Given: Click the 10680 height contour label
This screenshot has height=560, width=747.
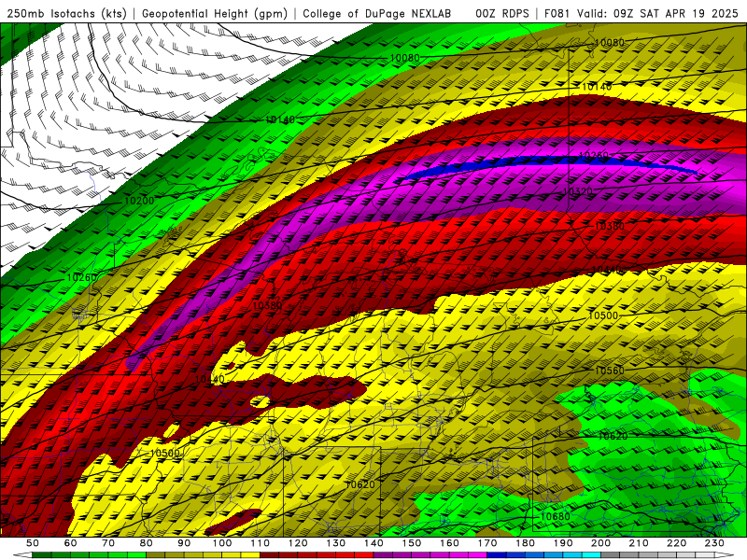Looking at the screenshot, I should [x=555, y=516].
